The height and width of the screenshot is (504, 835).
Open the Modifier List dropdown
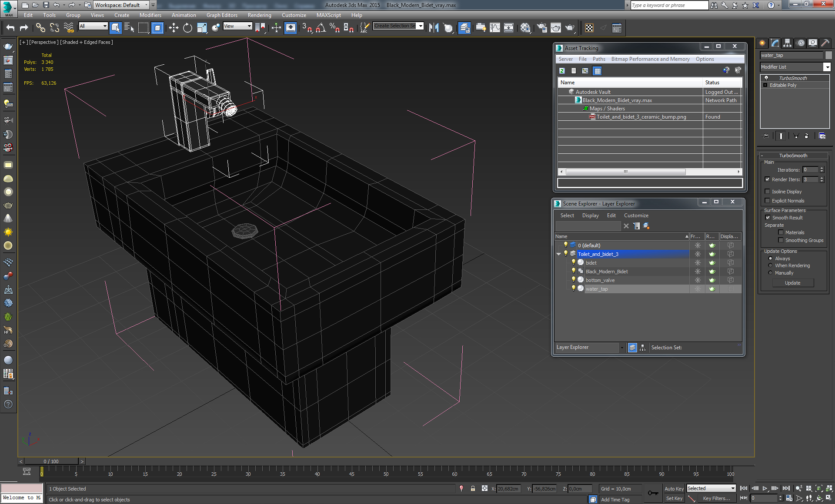pos(827,67)
